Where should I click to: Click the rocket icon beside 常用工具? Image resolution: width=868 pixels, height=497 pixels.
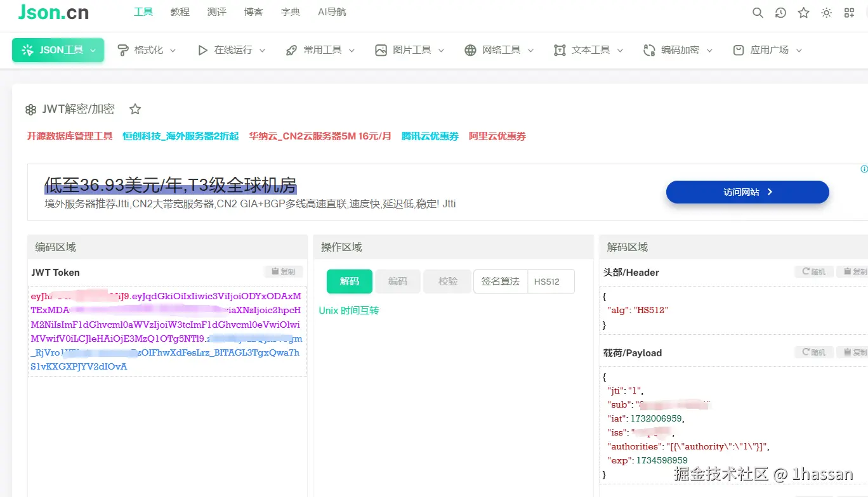point(291,50)
